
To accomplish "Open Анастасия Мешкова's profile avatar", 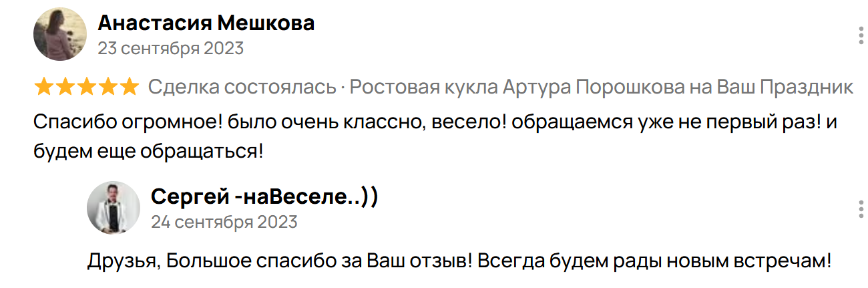I will click(x=60, y=34).
